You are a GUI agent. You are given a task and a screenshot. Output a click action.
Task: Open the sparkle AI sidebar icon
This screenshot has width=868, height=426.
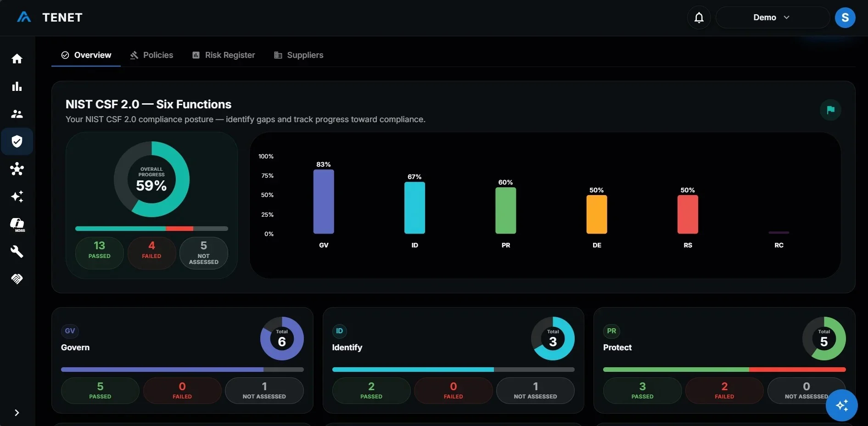17,196
